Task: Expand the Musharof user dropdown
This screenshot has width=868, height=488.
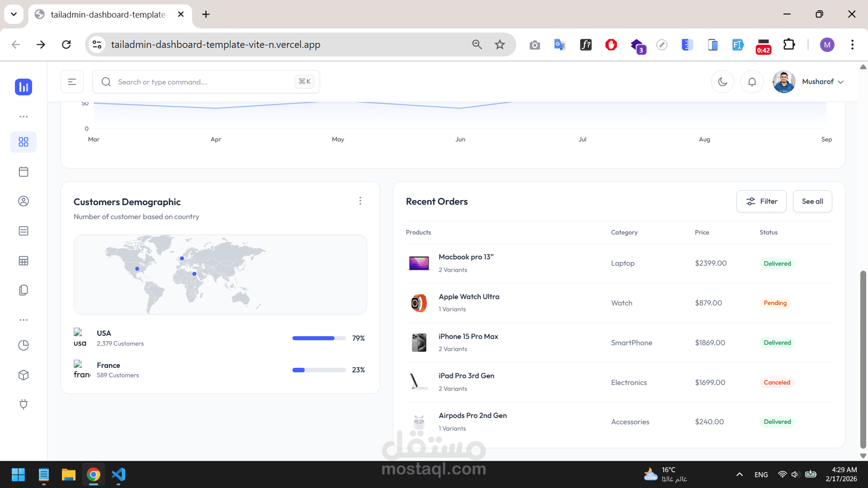Action: click(822, 82)
